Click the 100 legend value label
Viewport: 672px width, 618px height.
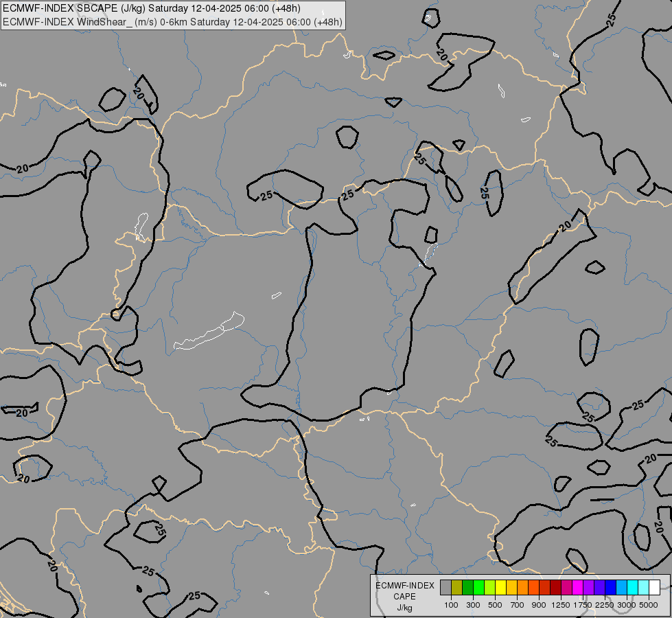point(451,605)
